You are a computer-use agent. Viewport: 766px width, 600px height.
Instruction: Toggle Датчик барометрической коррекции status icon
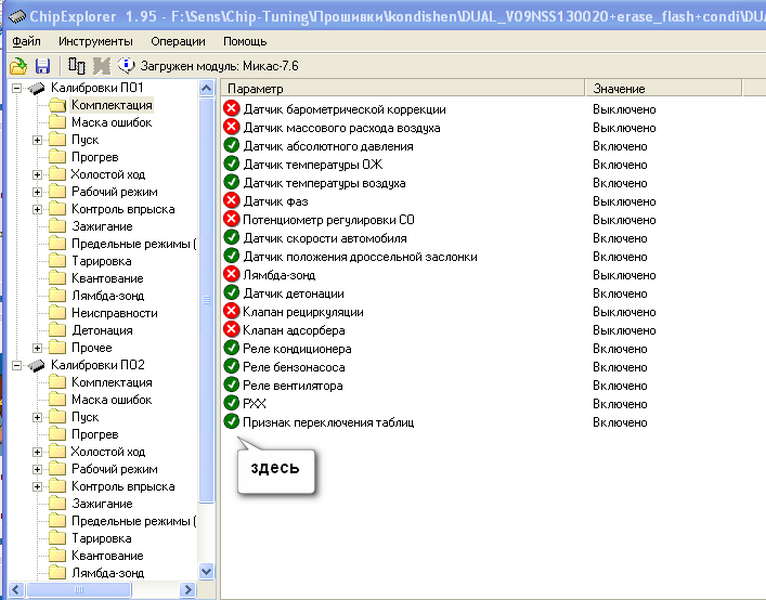coord(232,109)
